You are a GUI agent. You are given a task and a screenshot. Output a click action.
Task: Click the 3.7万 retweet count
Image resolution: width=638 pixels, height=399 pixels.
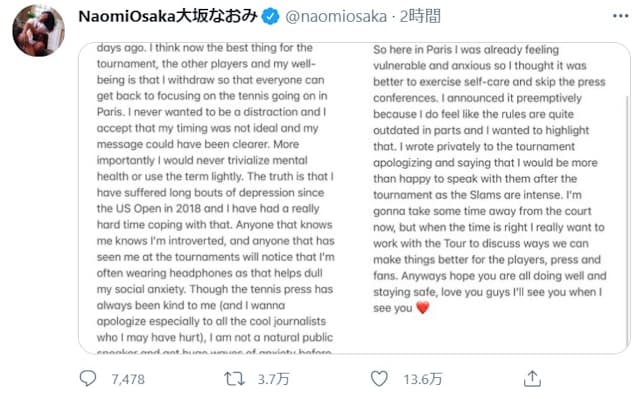[x=273, y=379]
